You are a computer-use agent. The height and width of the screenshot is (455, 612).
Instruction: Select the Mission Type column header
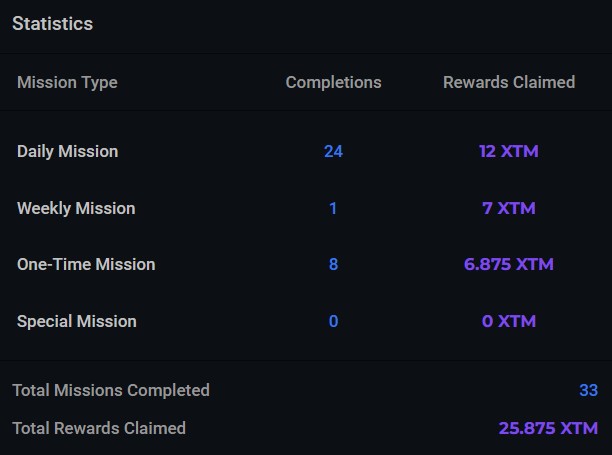67,83
